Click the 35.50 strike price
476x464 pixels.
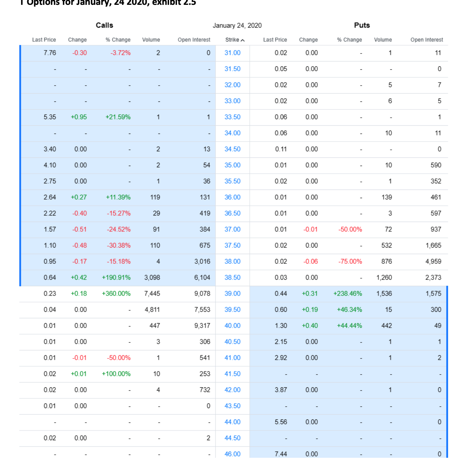click(x=232, y=181)
